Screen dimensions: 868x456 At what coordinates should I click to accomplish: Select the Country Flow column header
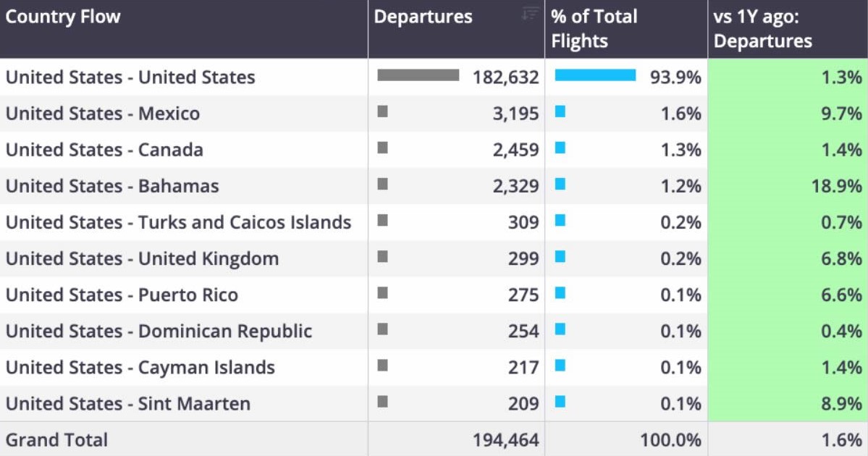coord(63,17)
